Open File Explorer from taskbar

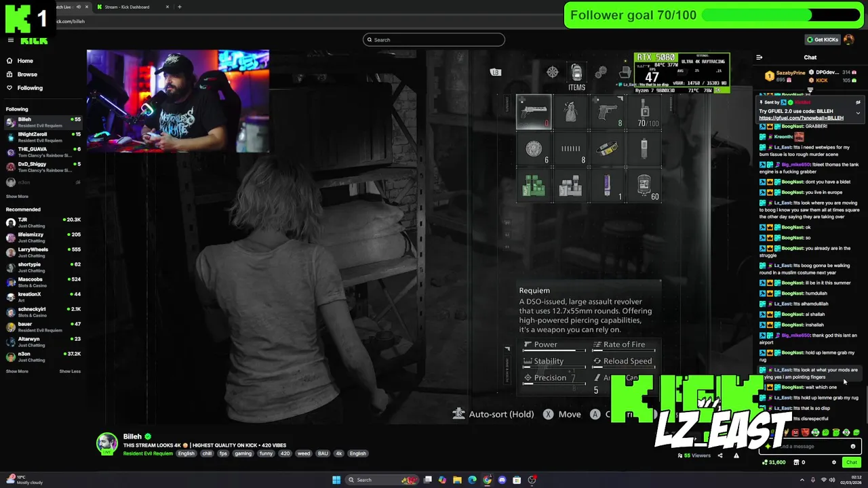click(457, 480)
